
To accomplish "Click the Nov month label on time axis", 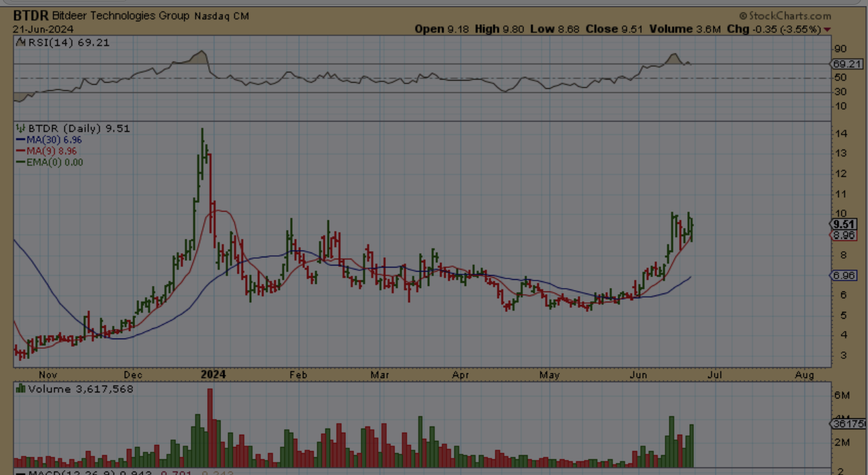I will [x=48, y=375].
